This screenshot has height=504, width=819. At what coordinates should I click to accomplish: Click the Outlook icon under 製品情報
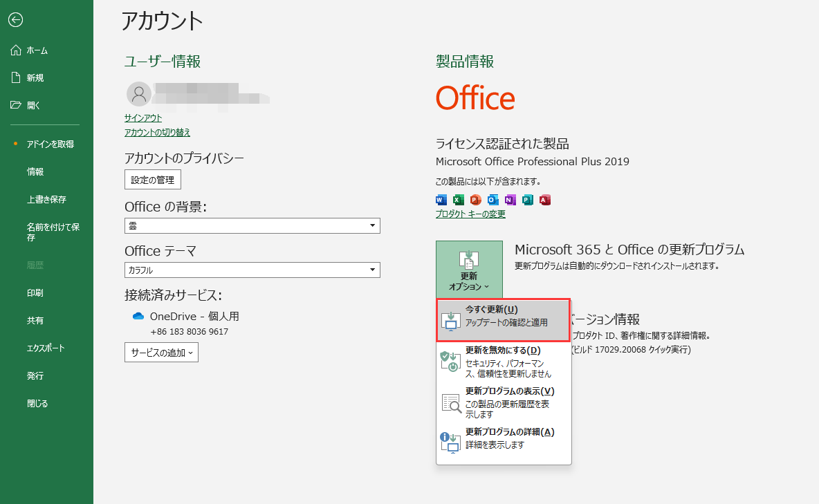pyautogui.click(x=493, y=200)
